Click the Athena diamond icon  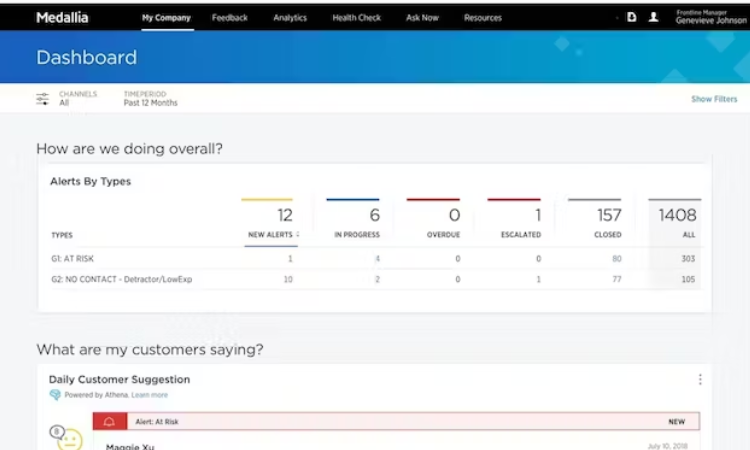pos(55,395)
